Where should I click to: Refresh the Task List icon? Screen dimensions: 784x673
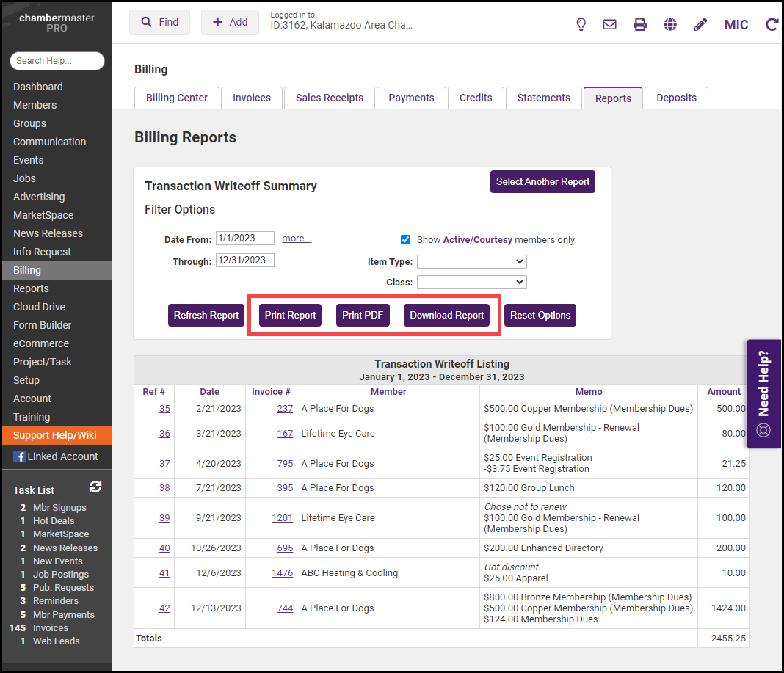[95, 487]
